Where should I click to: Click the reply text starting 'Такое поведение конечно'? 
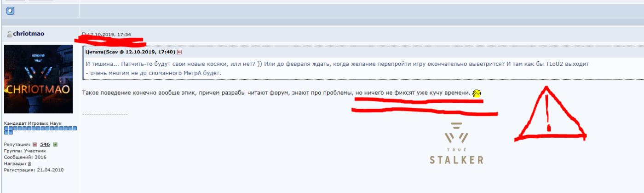pos(276,94)
